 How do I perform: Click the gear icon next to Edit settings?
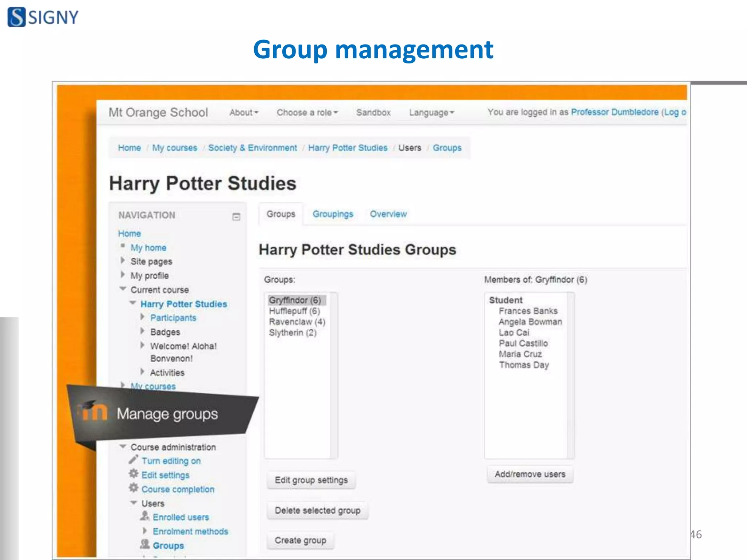coord(133,474)
